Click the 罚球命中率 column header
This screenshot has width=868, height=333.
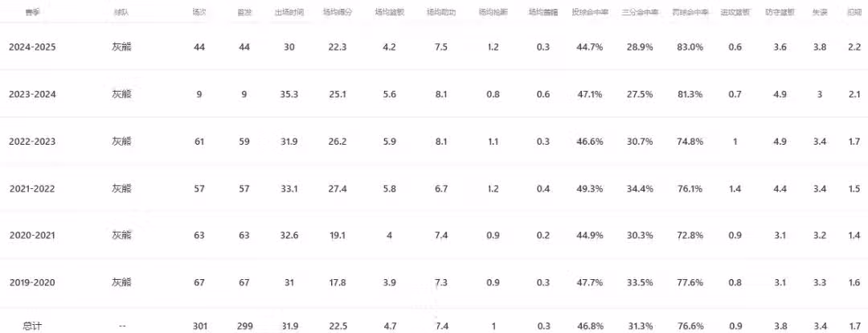tap(689, 14)
